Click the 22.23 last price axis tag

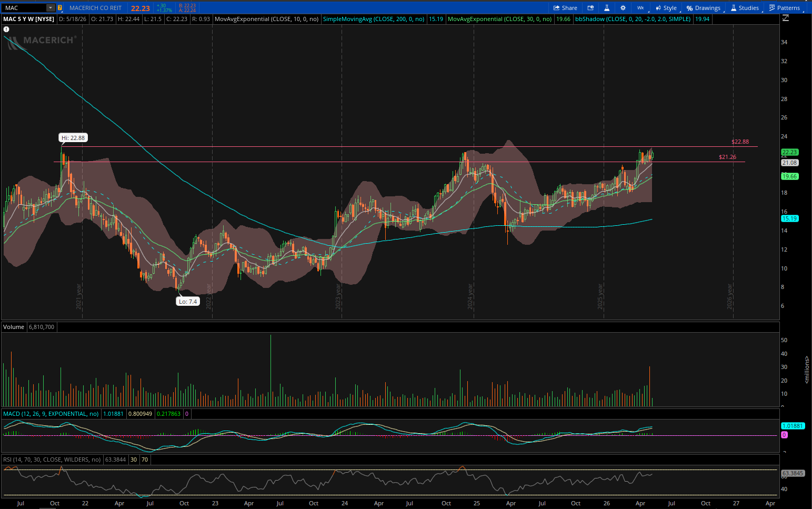coord(789,152)
